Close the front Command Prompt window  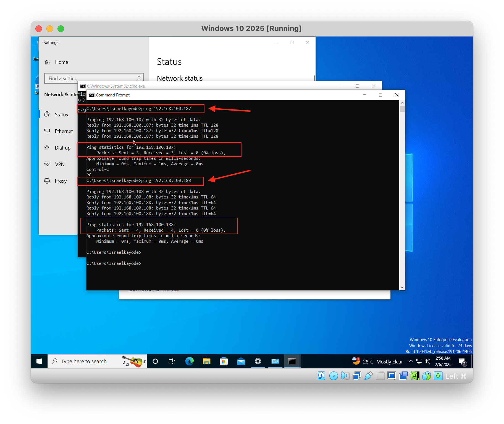click(x=397, y=95)
